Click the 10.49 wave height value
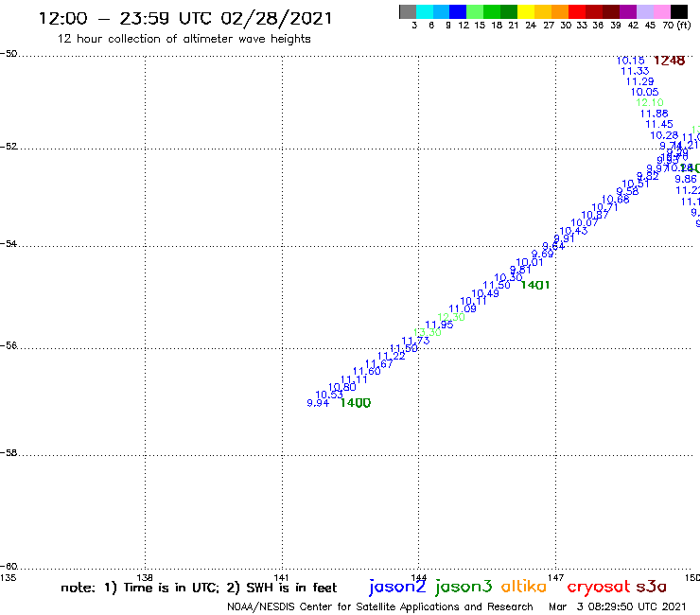700x615 pixels. [x=485, y=293]
